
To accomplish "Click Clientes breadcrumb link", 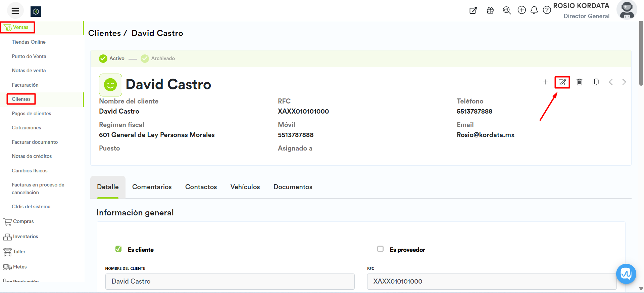I will [104, 33].
